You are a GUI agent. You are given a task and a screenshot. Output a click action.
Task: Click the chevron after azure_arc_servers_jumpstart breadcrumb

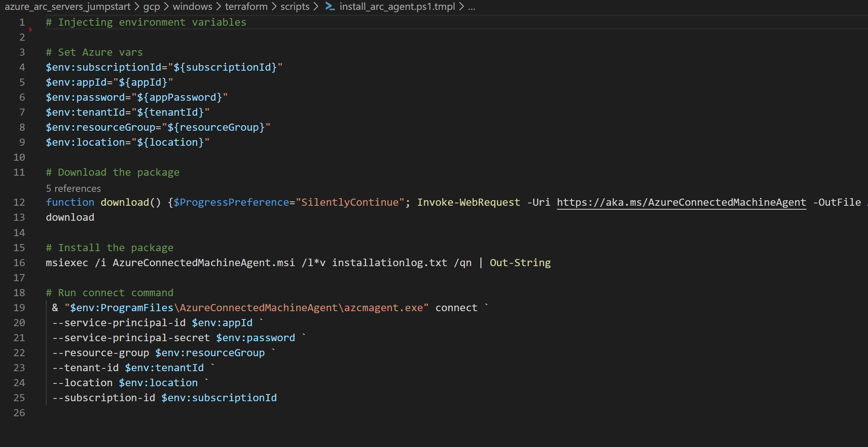[x=137, y=7]
